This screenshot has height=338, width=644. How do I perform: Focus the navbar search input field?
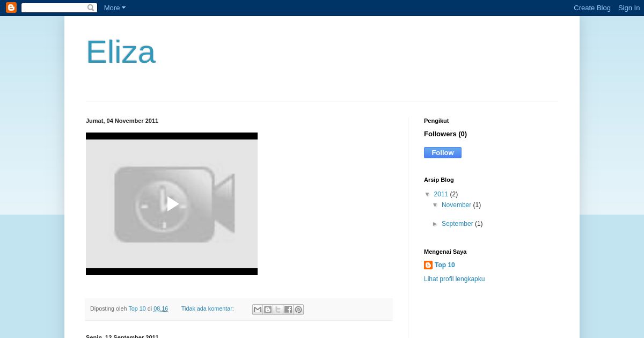click(54, 8)
